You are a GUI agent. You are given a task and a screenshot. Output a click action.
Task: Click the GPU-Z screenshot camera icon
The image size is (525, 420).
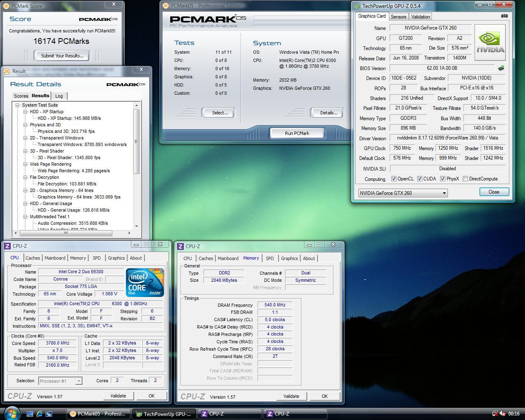[504, 16]
